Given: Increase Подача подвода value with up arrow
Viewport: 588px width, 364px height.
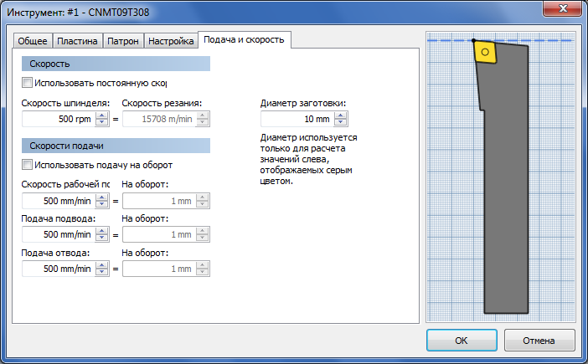Looking at the screenshot, I should pos(102,231).
